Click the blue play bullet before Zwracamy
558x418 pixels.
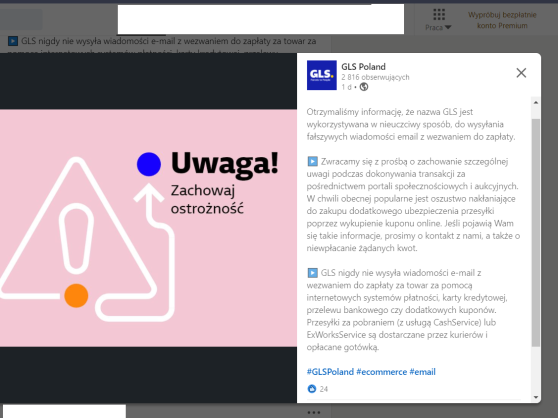[x=312, y=162]
